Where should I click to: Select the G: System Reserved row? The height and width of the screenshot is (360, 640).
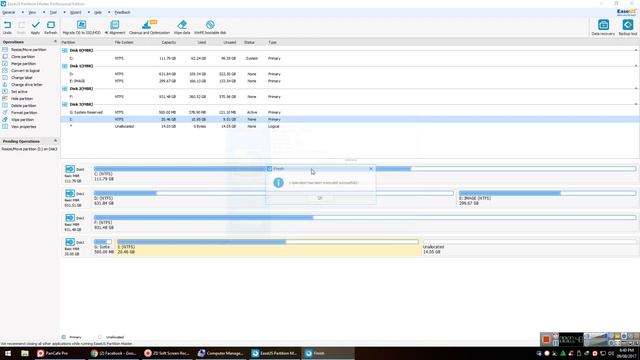(350, 112)
